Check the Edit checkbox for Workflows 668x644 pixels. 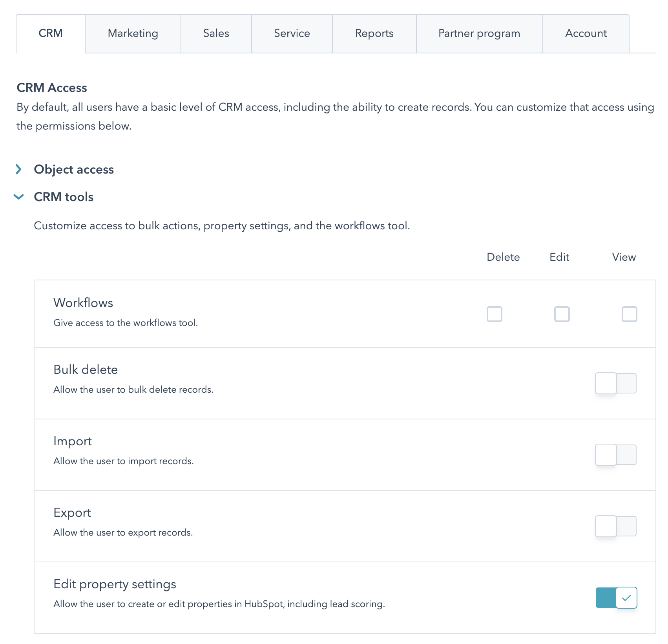pyautogui.click(x=562, y=314)
